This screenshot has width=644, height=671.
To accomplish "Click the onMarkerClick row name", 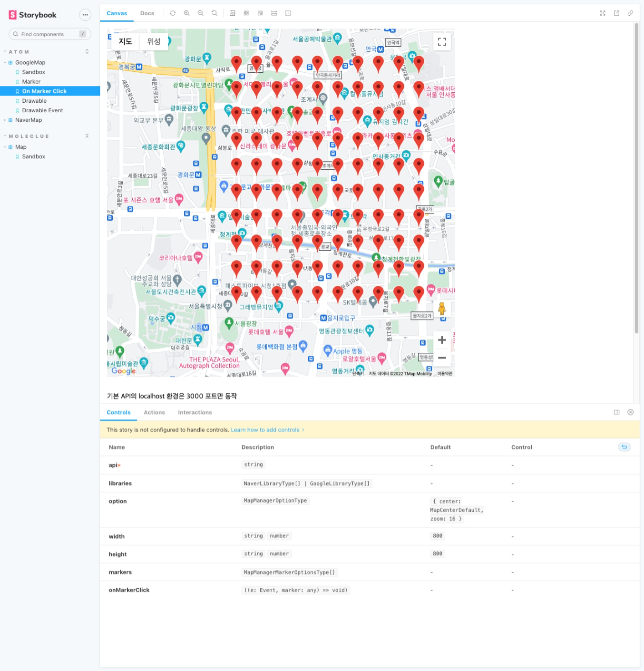I will tap(129, 590).
